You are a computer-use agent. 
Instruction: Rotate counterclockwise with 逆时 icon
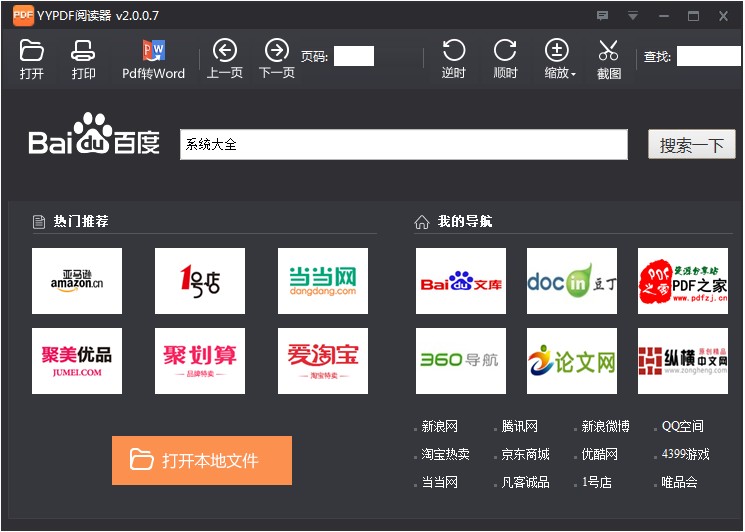pos(454,50)
